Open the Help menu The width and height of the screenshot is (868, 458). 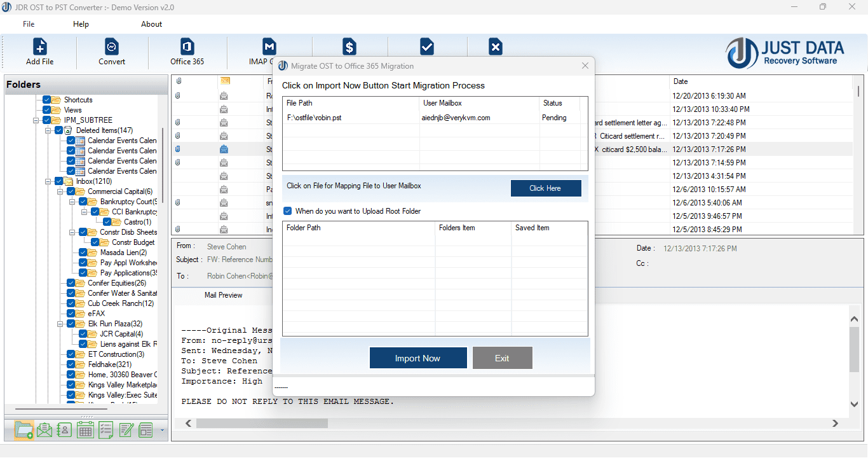(x=80, y=24)
